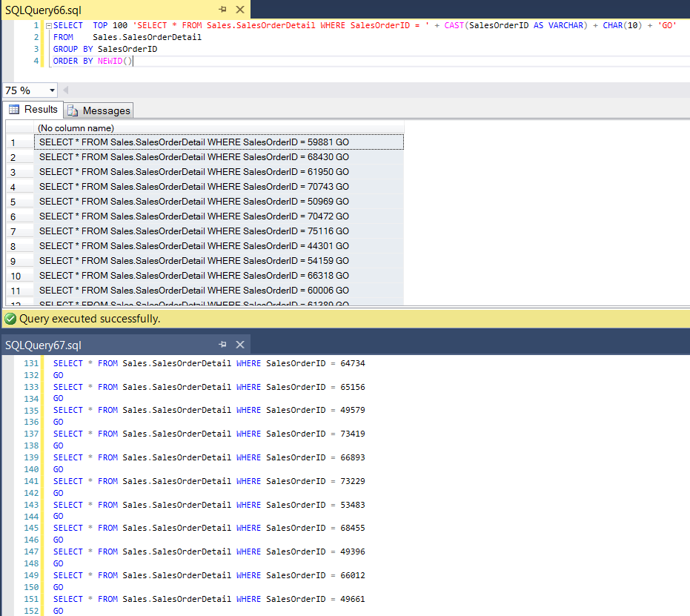Select result row with SalesOrderID = 68430
This screenshot has height=616, width=690.
point(219,157)
